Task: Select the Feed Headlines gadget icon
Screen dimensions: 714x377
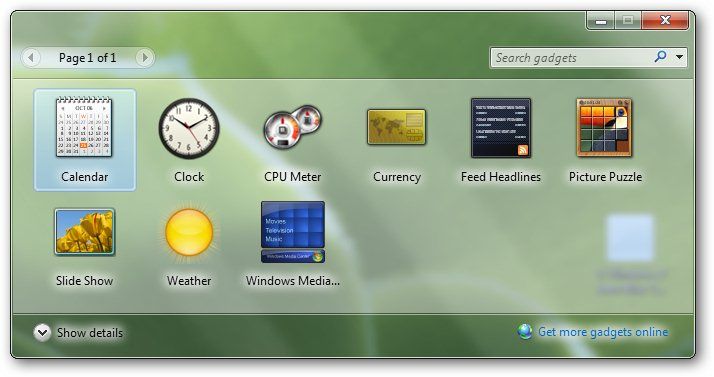Action: 500,128
